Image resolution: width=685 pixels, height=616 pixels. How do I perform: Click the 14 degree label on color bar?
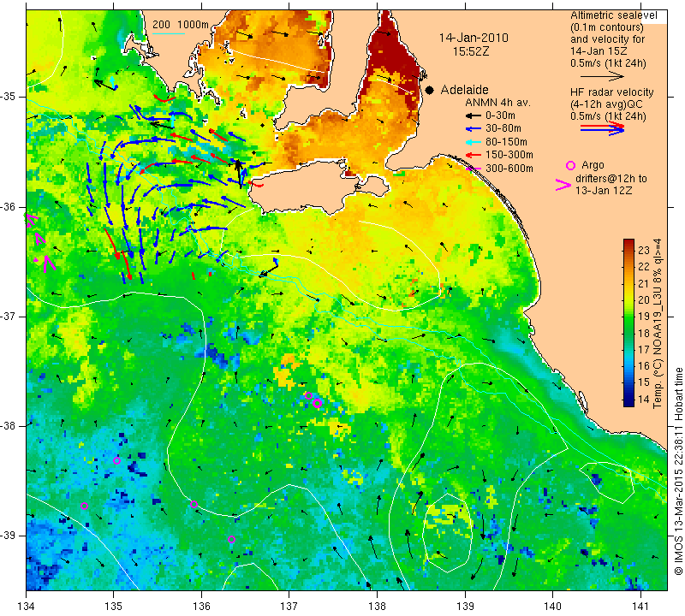[x=644, y=399]
